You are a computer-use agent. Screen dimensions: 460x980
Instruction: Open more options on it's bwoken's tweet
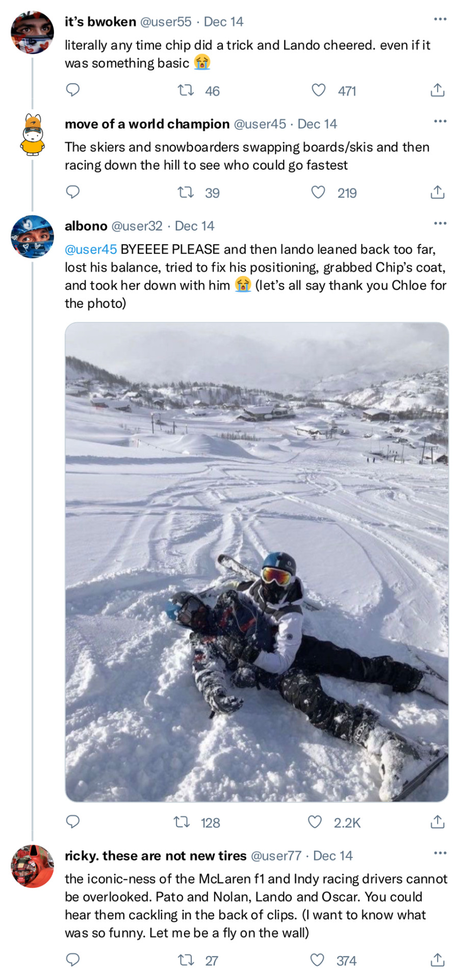pos(440,19)
